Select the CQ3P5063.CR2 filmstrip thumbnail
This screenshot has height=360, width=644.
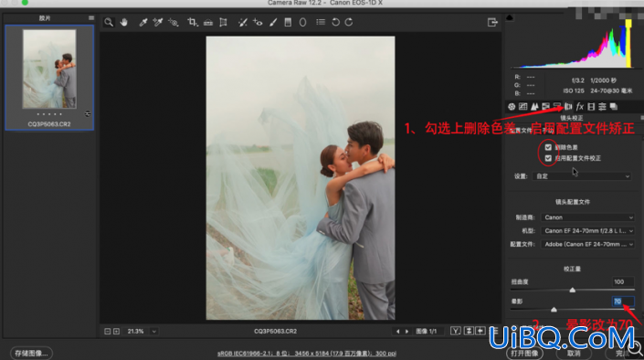click(x=49, y=69)
